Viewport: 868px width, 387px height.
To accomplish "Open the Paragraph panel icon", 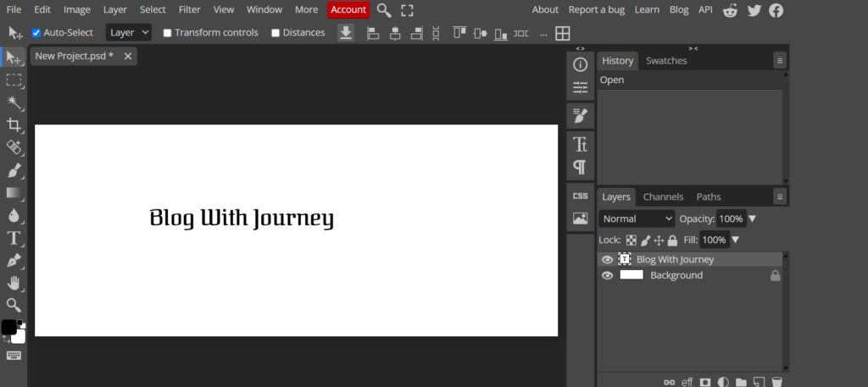I will click(580, 167).
